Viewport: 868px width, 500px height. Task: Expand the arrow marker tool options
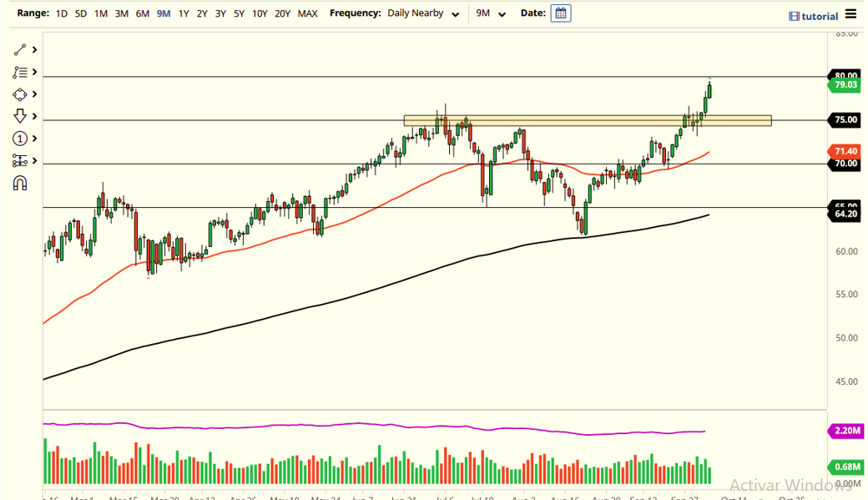[34, 116]
